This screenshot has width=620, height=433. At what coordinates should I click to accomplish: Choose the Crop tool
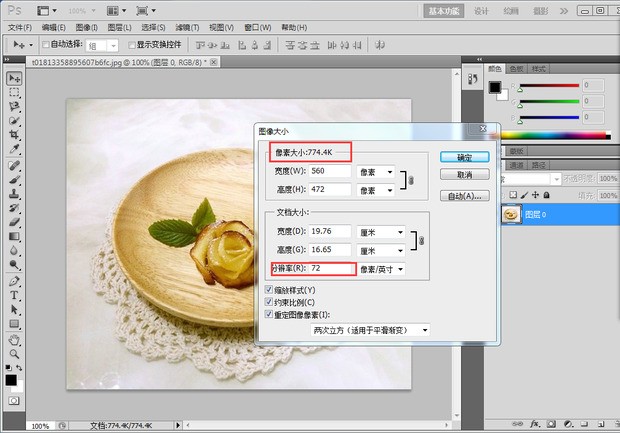(x=14, y=134)
